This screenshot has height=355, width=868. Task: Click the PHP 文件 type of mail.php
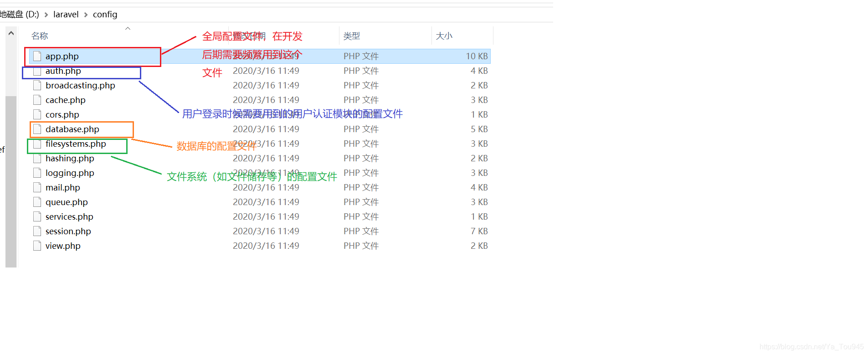(x=361, y=187)
